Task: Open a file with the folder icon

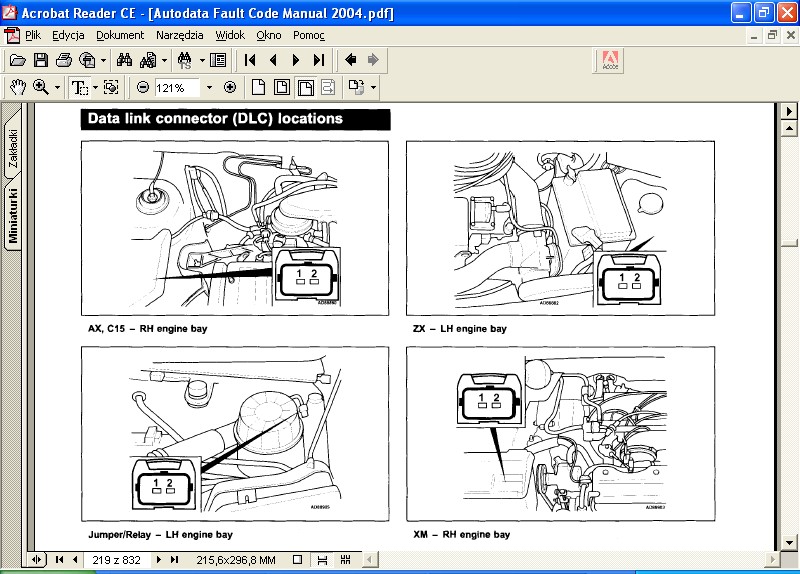Action: pos(17,60)
